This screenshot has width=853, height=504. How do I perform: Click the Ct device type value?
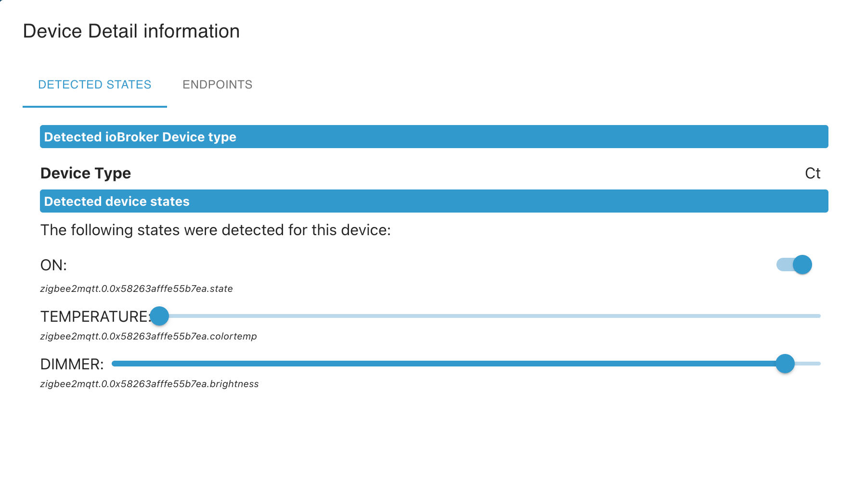click(813, 173)
